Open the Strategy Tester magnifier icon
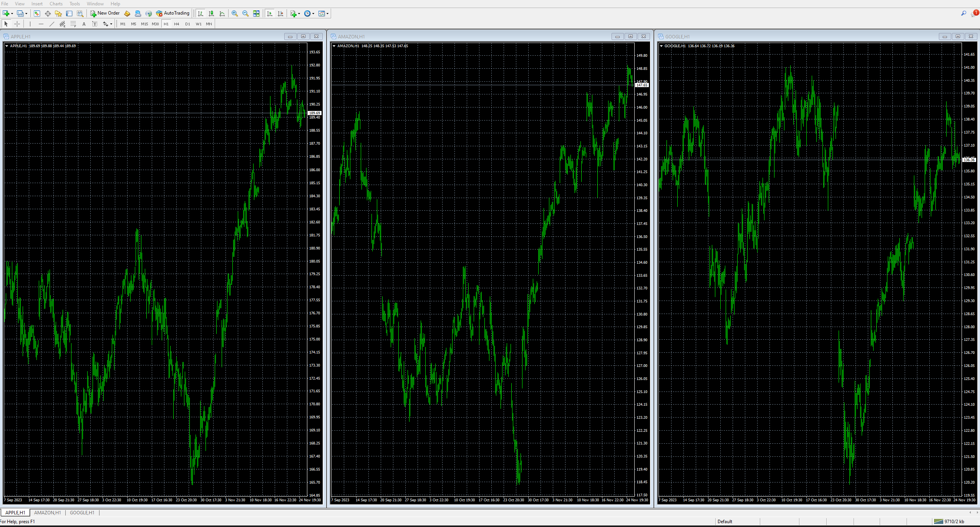 80,13
